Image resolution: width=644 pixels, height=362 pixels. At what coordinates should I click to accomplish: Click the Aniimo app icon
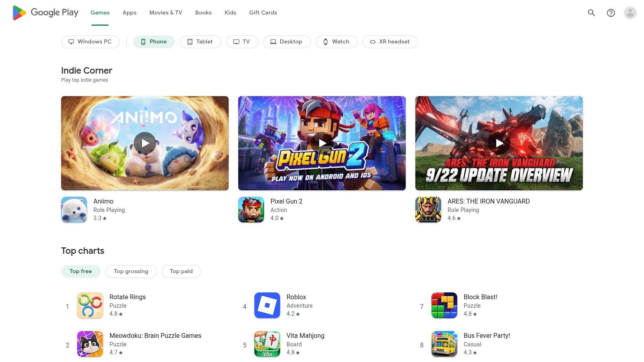click(74, 210)
